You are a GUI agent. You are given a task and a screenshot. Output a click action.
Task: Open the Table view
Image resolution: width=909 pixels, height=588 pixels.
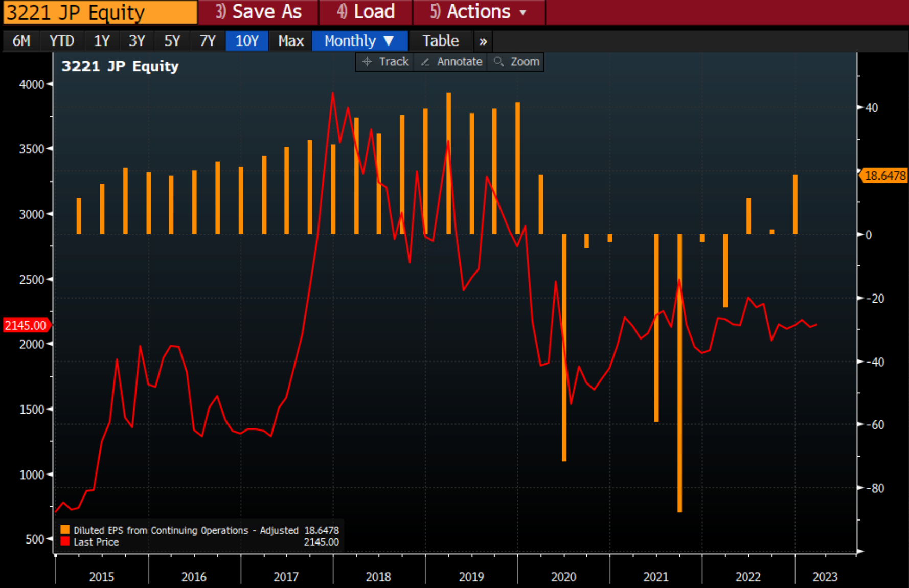(440, 41)
